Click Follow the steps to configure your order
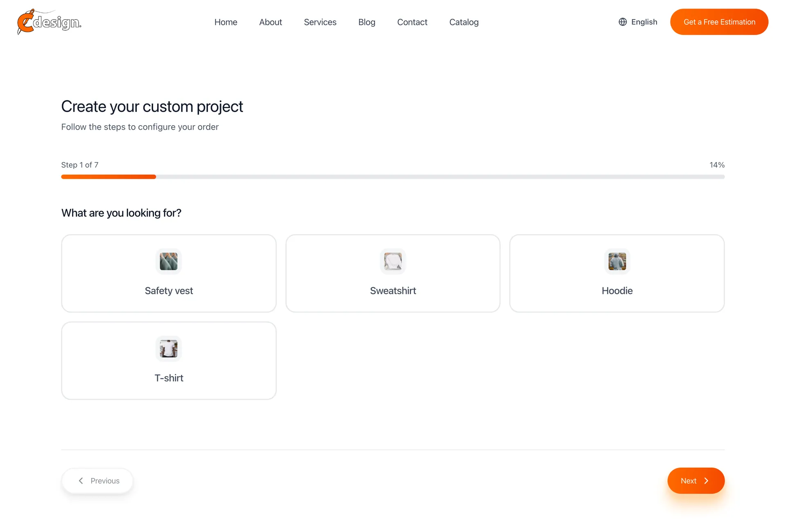786x532 pixels. 140,127
